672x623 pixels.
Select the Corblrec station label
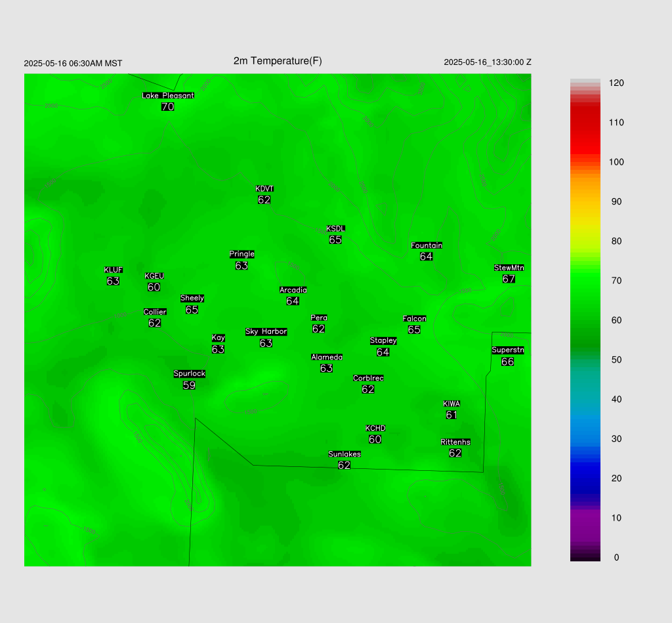[x=368, y=378]
